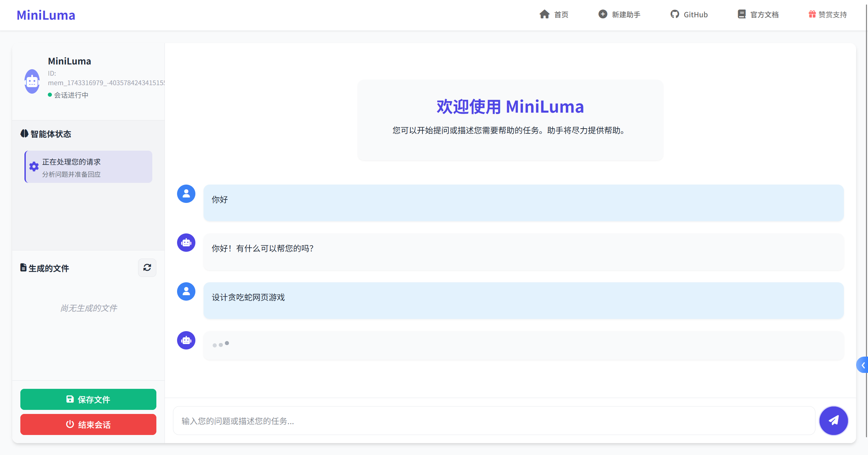This screenshot has height=455, width=868.
Task: Click the paper plane send button
Action: [x=833, y=420]
